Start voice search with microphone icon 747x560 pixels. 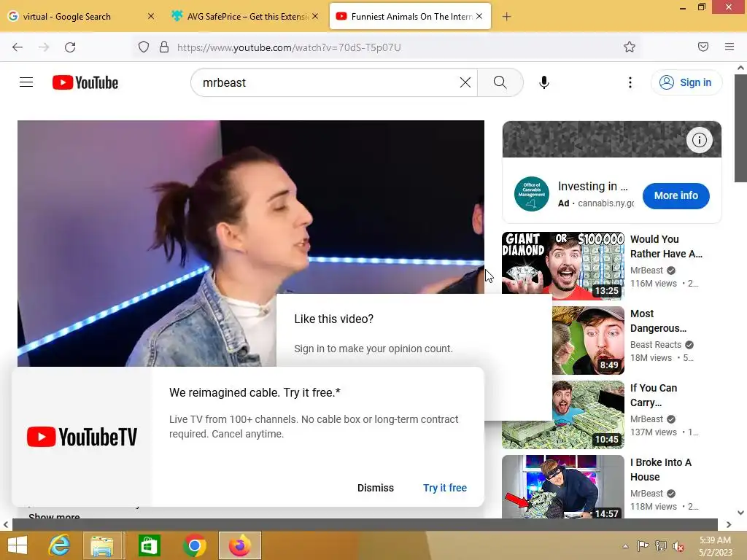click(x=544, y=82)
